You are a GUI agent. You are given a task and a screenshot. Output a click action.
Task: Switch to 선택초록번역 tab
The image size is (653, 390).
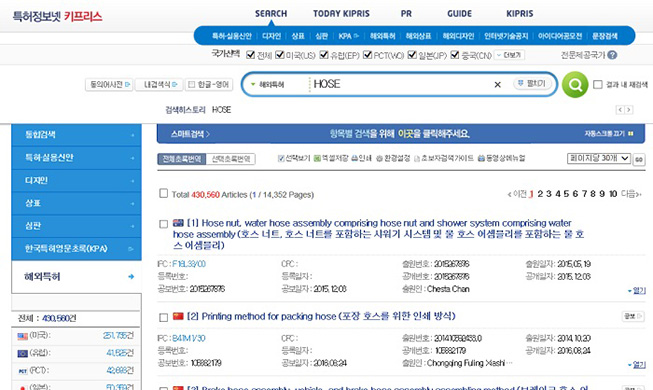(x=231, y=159)
